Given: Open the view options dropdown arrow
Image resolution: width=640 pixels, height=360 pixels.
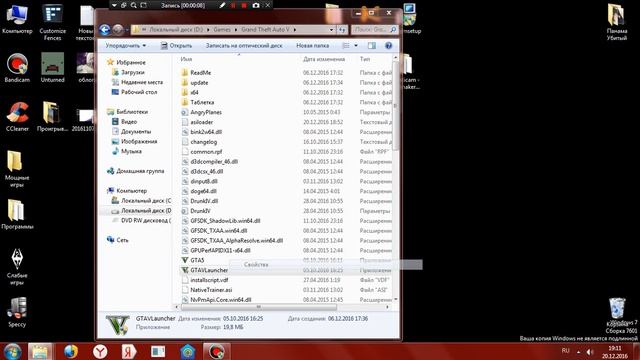Looking at the screenshot, I should [x=356, y=46].
